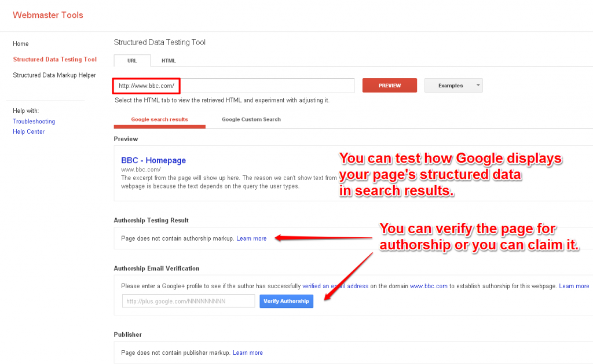Viewport: 593px width, 364px height.
Task: Go to Home in the sidebar
Action: (x=21, y=43)
